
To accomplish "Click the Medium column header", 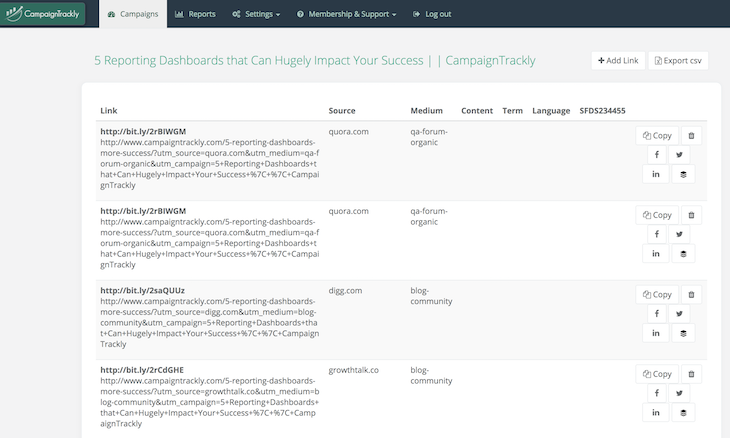I will [x=426, y=111].
